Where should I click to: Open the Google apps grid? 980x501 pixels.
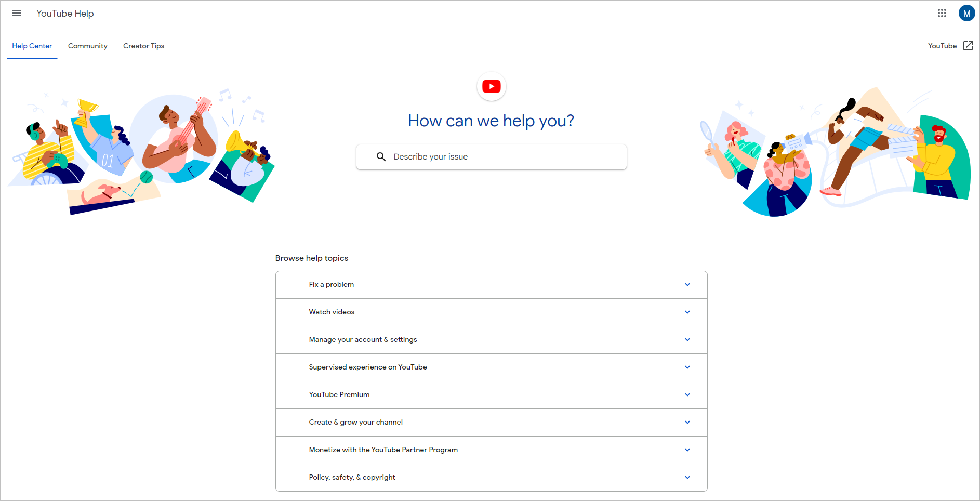[x=942, y=13]
